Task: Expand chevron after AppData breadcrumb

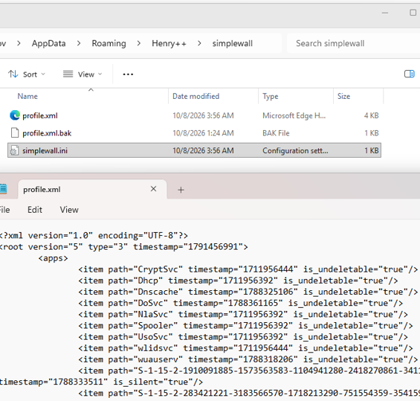Action: (x=79, y=43)
